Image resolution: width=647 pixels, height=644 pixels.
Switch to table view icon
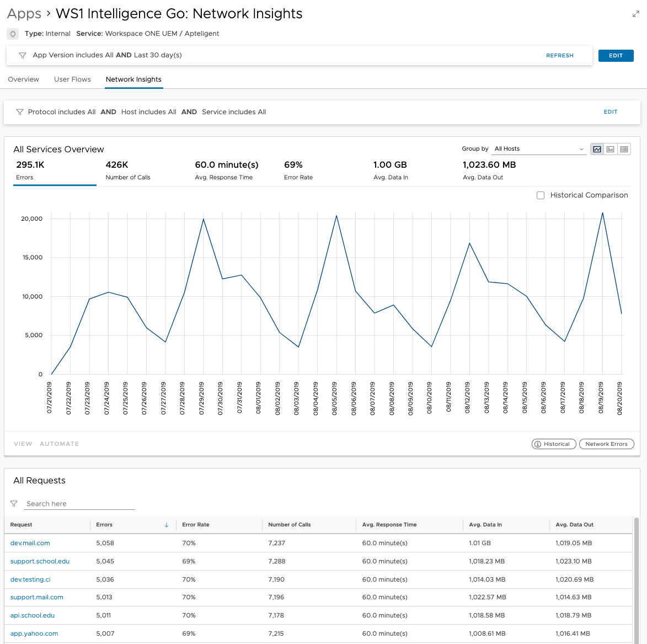pyautogui.click(x=624, y=149)
